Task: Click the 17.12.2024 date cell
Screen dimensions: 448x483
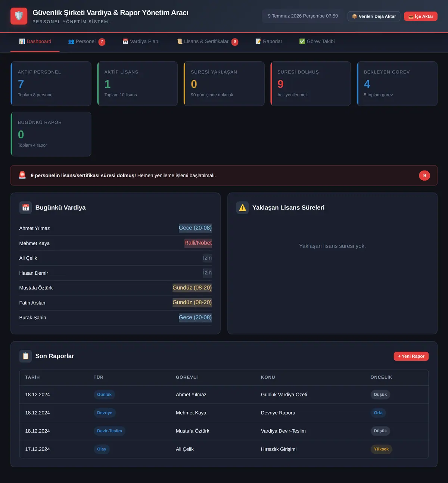Action: [x=37, y=449]
